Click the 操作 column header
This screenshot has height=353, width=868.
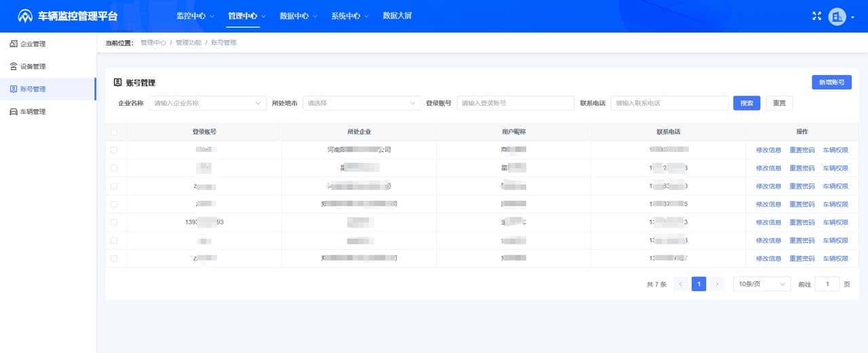coord(802,132)
